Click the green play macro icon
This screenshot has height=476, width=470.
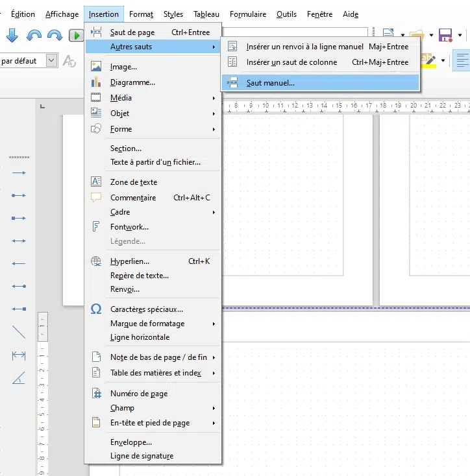76,35
